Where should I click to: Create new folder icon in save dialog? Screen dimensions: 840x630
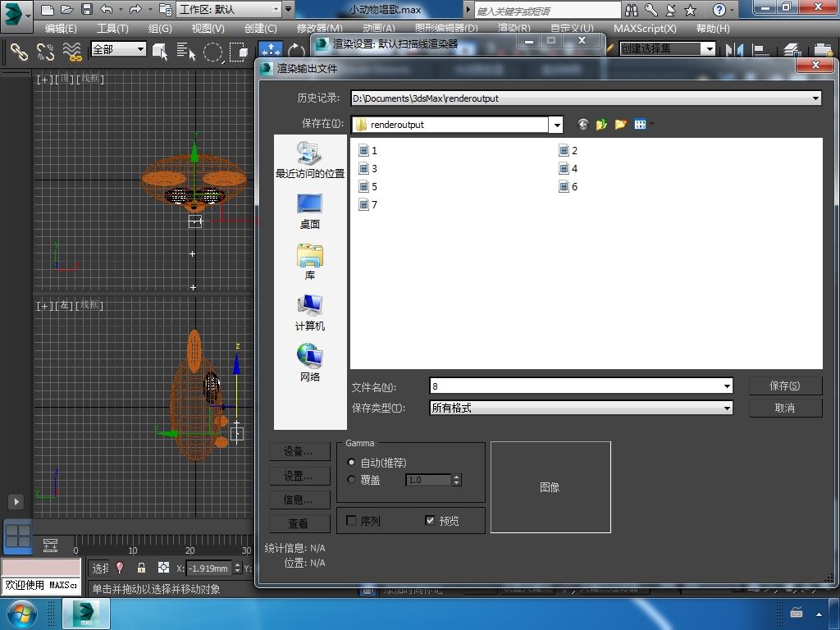[620, 125]
